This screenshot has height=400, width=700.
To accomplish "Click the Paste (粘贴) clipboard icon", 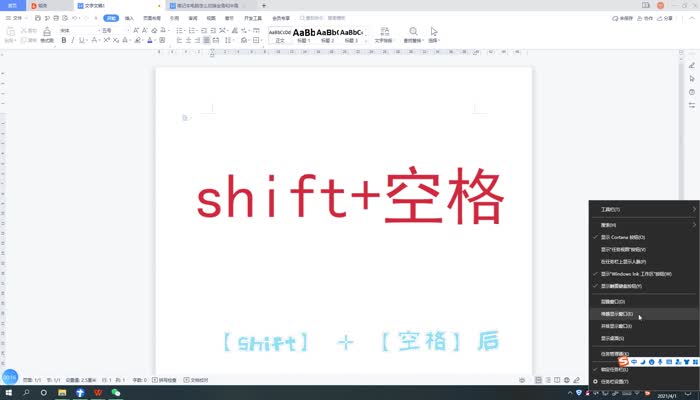I will click(x=10, y=34).
